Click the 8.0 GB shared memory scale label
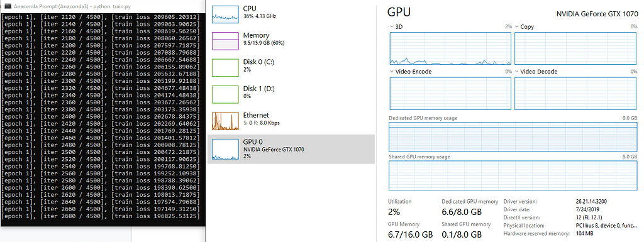 click(630, 157)
